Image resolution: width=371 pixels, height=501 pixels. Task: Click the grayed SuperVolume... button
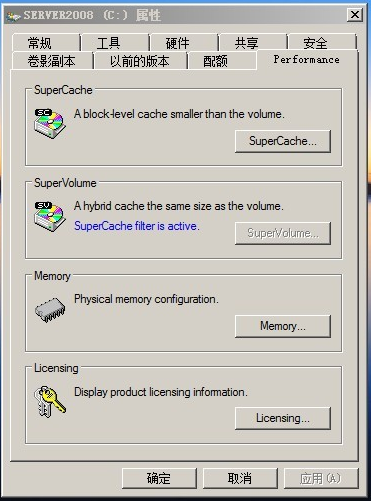coord(283,233)
